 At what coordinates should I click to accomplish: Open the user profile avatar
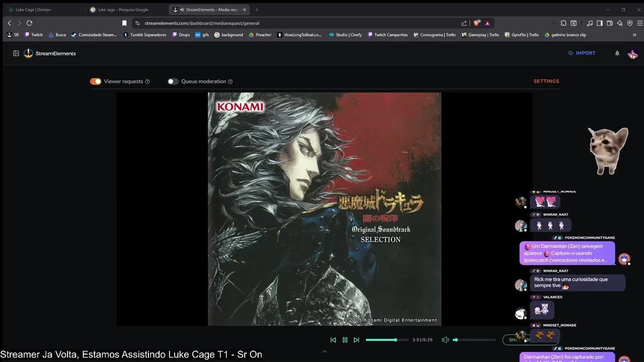pos(633,53)
